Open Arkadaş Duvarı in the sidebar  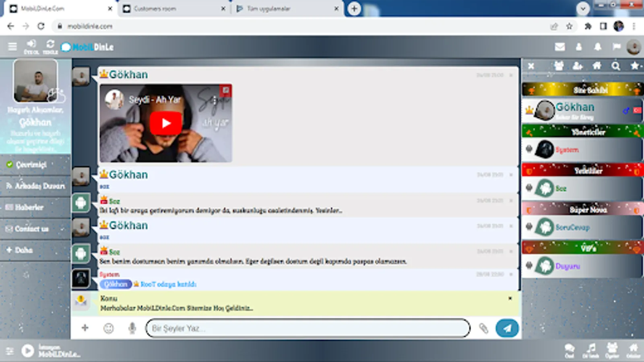point(39,186)
